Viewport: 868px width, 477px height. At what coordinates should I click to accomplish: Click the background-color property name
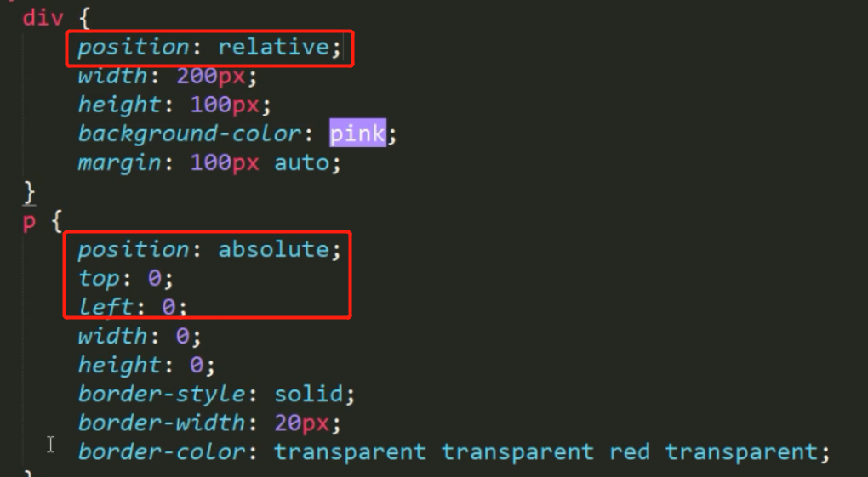190,134
